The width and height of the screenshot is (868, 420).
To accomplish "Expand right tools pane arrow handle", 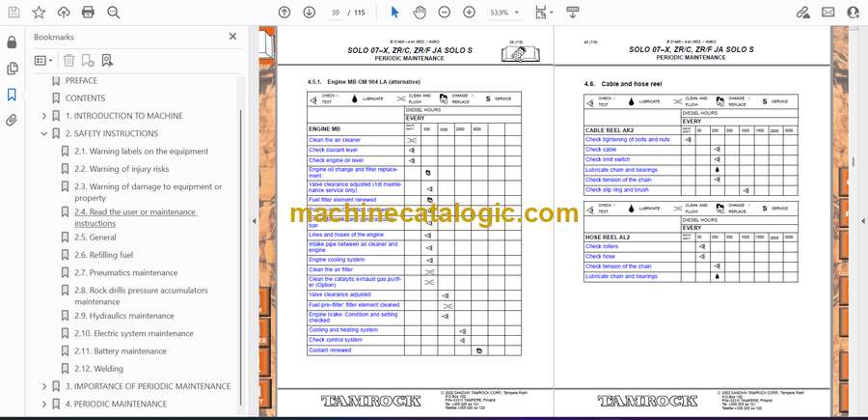I will tap(862, 221).
